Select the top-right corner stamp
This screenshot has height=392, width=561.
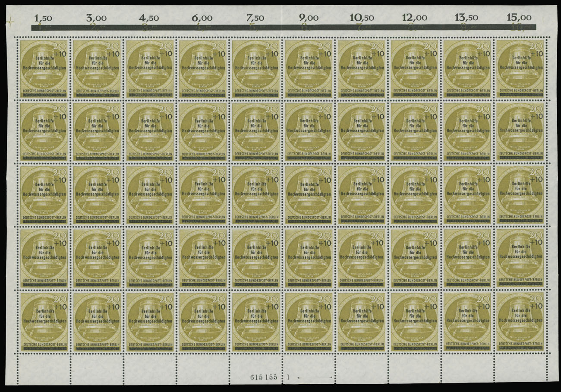(520, 69)
